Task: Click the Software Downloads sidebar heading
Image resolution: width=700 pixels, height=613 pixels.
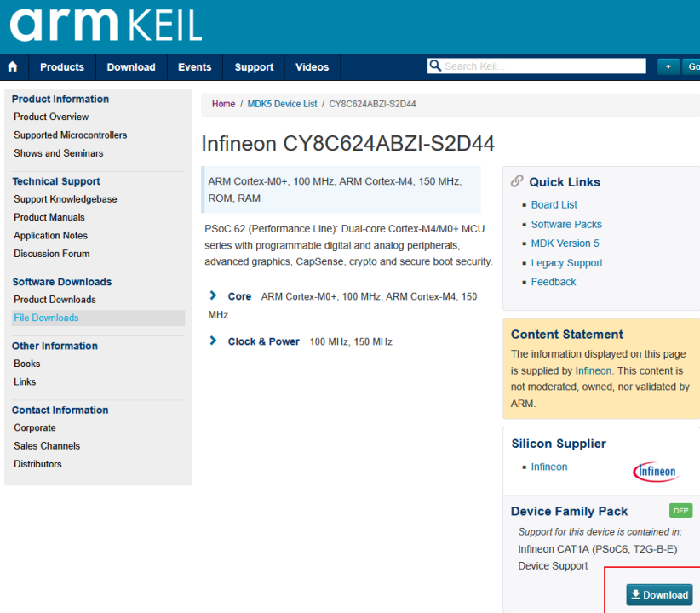Action: (x=61, y=282)
